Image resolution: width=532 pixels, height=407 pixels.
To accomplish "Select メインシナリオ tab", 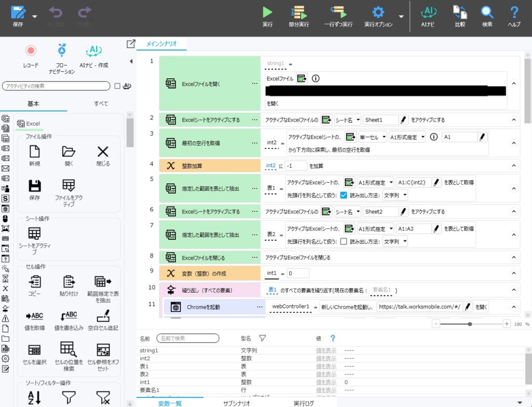I will [x=161, y=44].
